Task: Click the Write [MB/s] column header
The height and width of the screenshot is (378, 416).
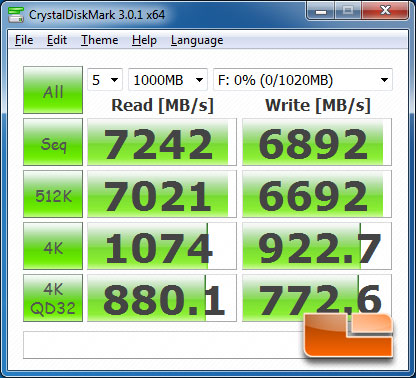Action: [318, 106]
